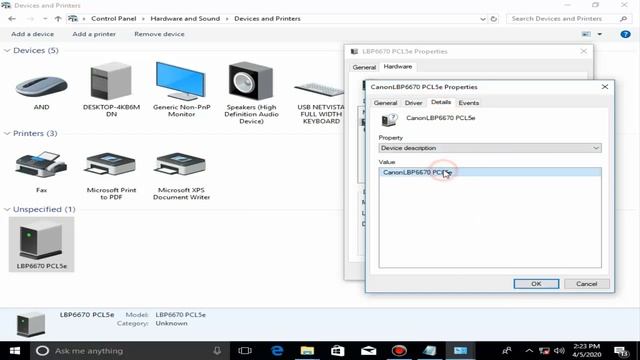640x360 pixels.
Task: Collapse the Unspecified (1) group
Action: [x=7, y=209]
